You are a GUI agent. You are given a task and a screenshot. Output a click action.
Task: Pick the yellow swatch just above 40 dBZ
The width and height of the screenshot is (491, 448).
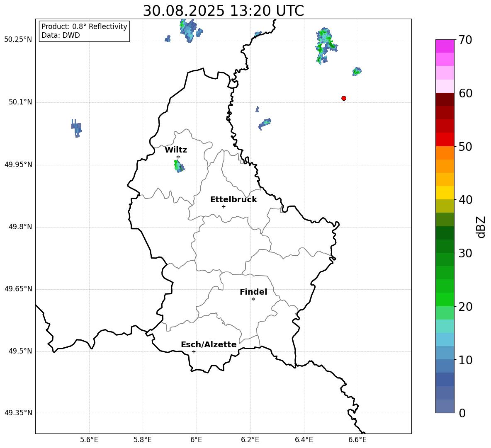pos(445,193)
